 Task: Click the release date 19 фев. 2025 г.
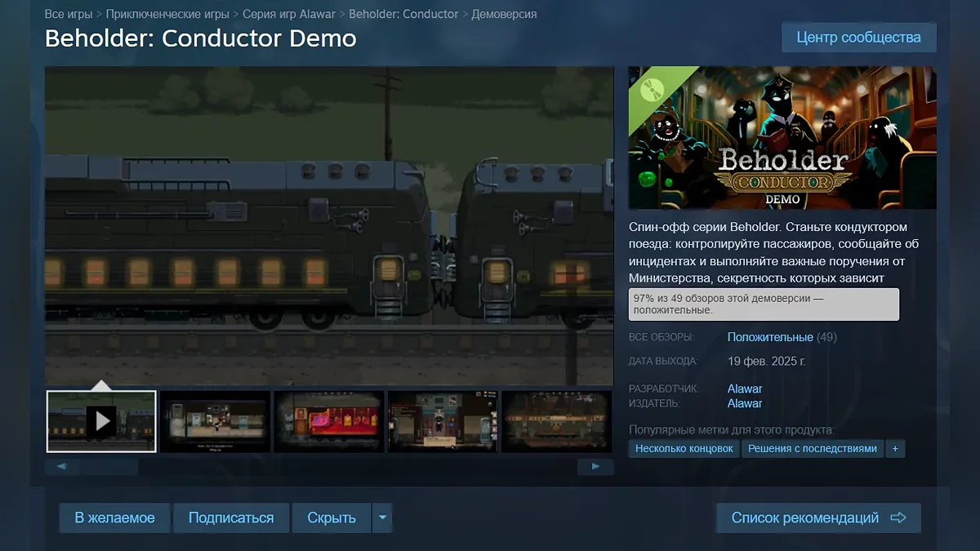click(766, 361)
